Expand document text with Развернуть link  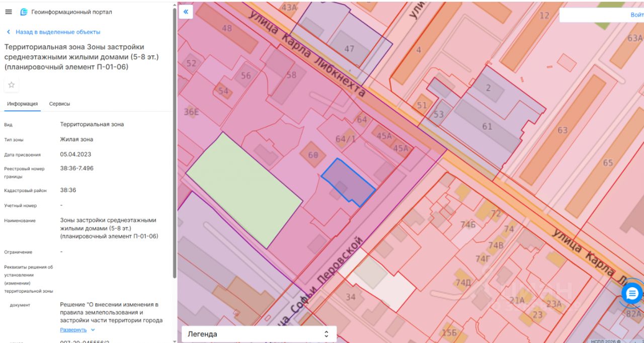pos(73,330)
